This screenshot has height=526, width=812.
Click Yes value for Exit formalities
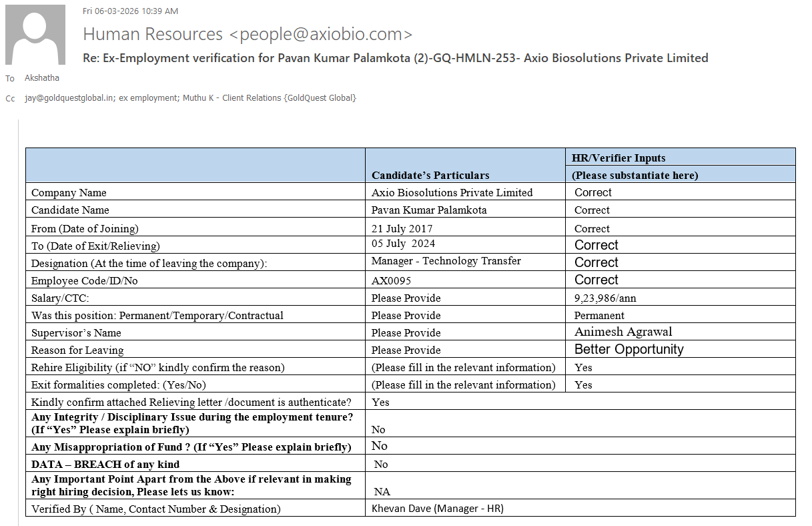pyautogui.click(x=583, y=384)
